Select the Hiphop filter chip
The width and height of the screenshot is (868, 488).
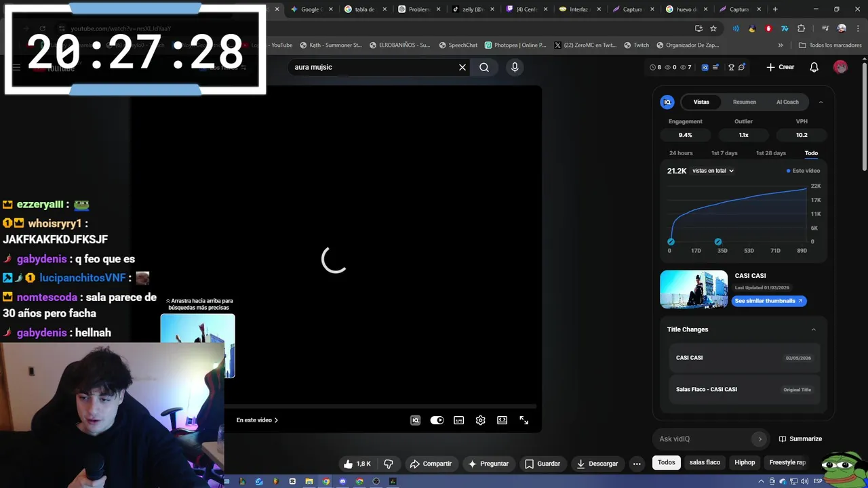(x=745, y=462)
